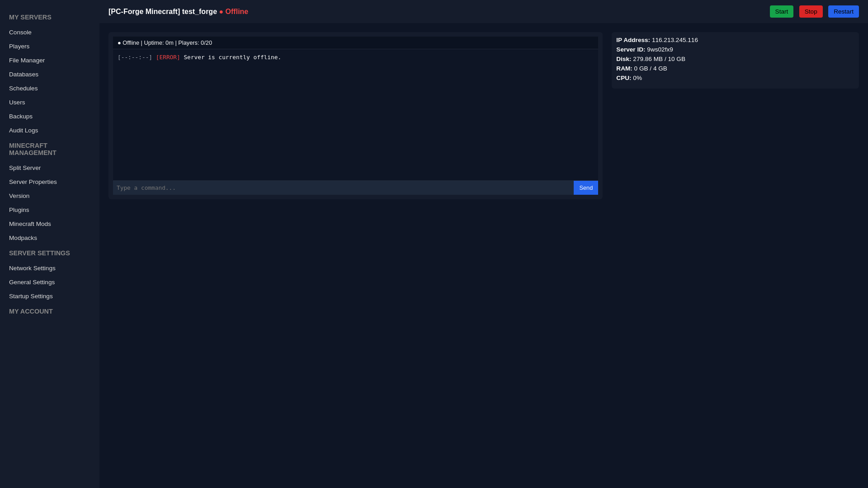
Task: Click the MY SERVERS section header
Action: point(30,17)
